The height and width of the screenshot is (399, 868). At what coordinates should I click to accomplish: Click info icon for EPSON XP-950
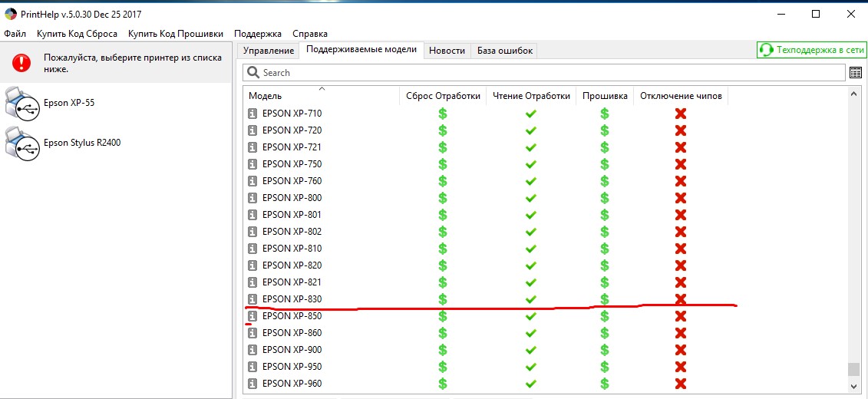(252, 367)
